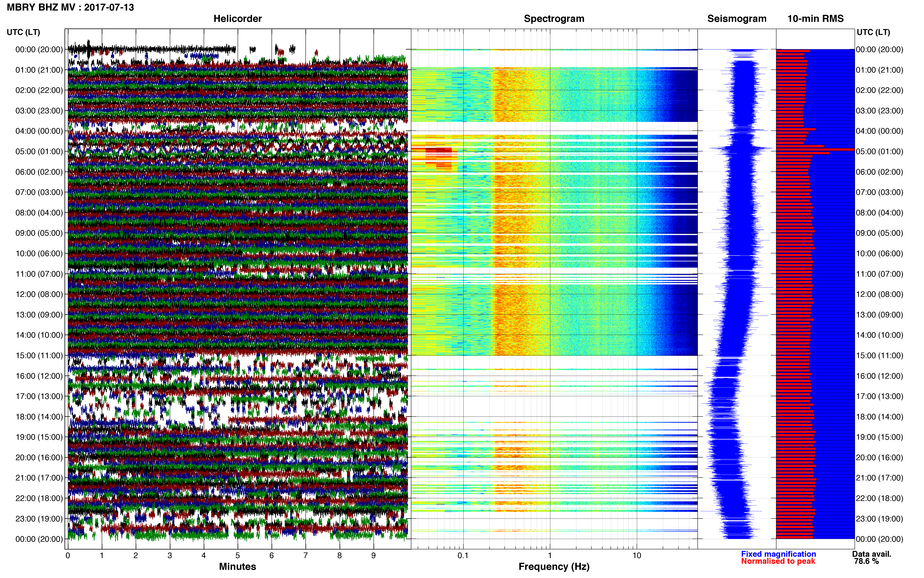Click the 4 tick on the Minutes axis
This screenshot has width=924, height=578.
(x=204, y=555)
